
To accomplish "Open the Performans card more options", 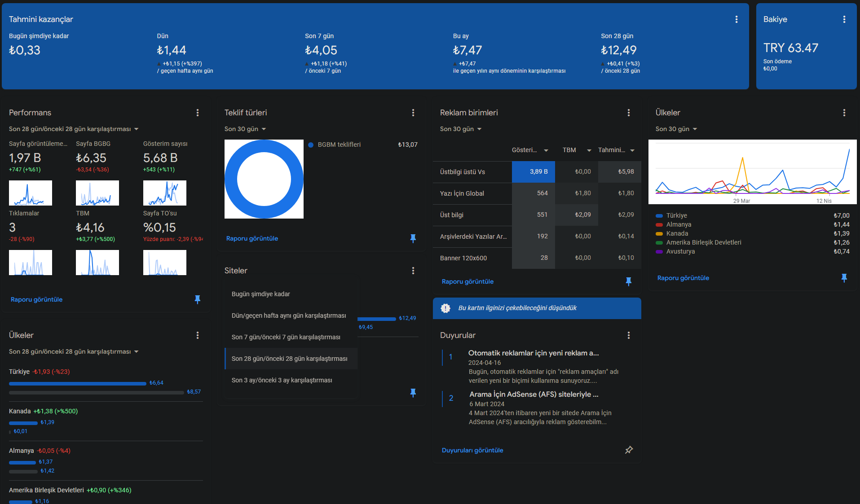I will pos(198,113).
